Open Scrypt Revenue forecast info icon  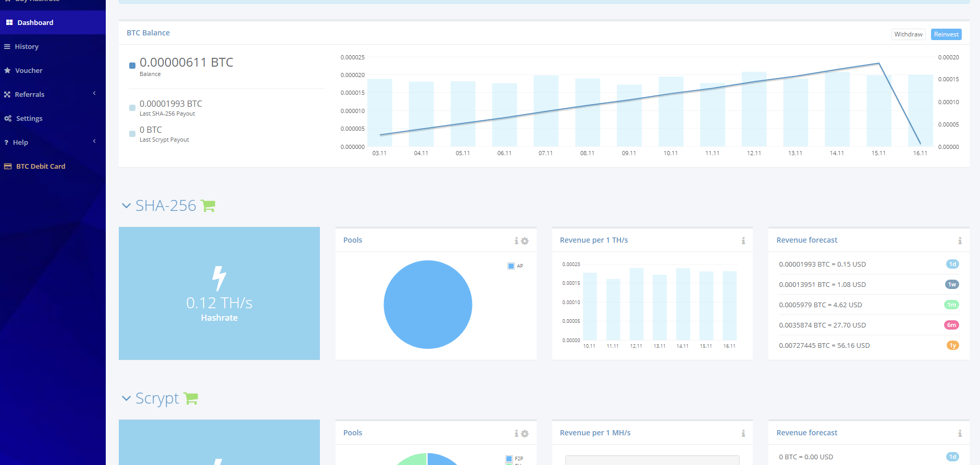(x=960, y=433)
